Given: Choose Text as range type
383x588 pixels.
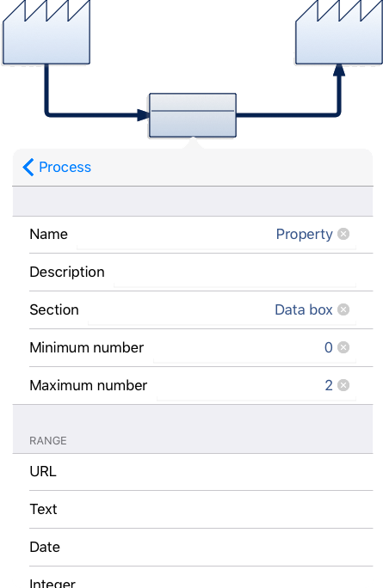Looking at the screenshot, I should coord(193,509).
